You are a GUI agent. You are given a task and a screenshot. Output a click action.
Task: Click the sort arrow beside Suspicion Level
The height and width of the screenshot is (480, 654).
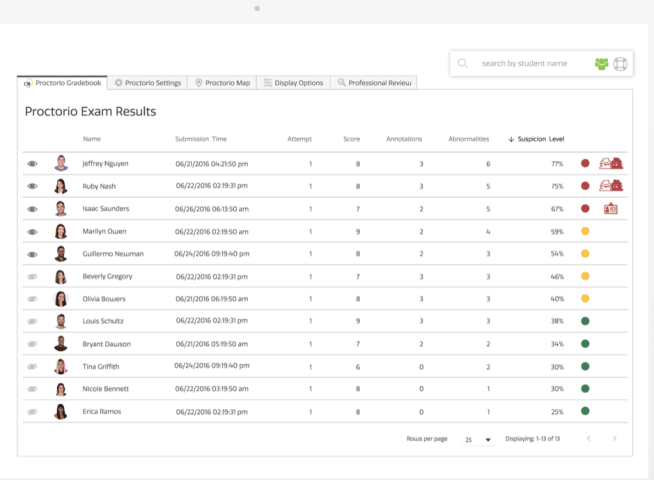[x=511, y=139]
